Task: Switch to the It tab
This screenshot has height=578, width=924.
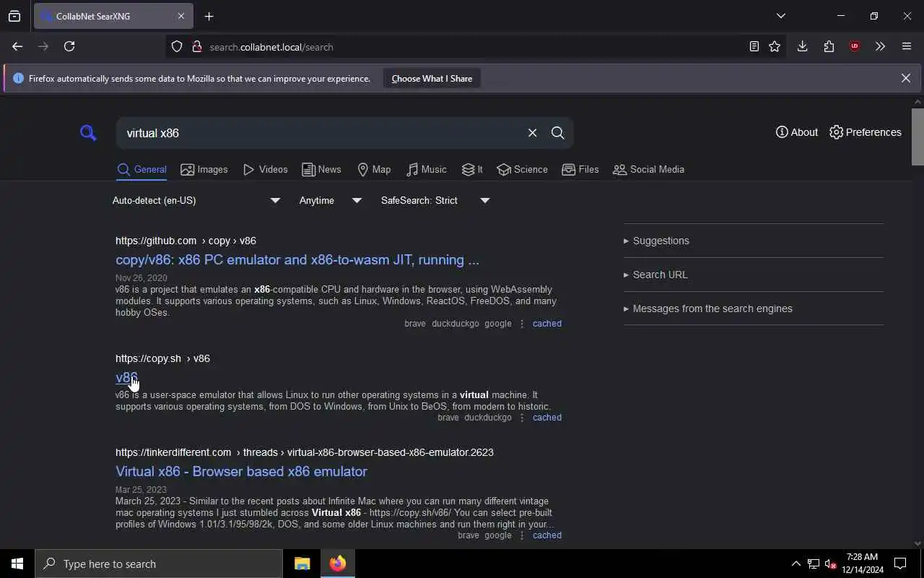Action: pyautogui.click(x=472, y=169)
